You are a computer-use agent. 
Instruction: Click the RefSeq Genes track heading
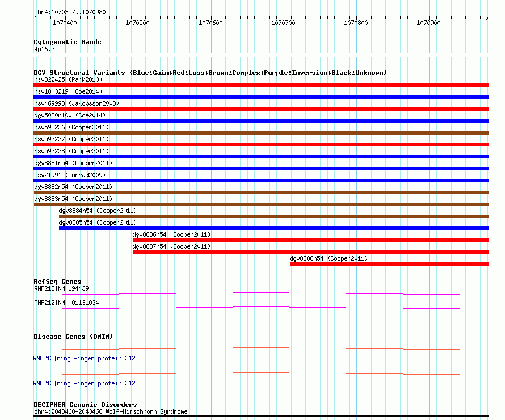(x=57, y=282)
